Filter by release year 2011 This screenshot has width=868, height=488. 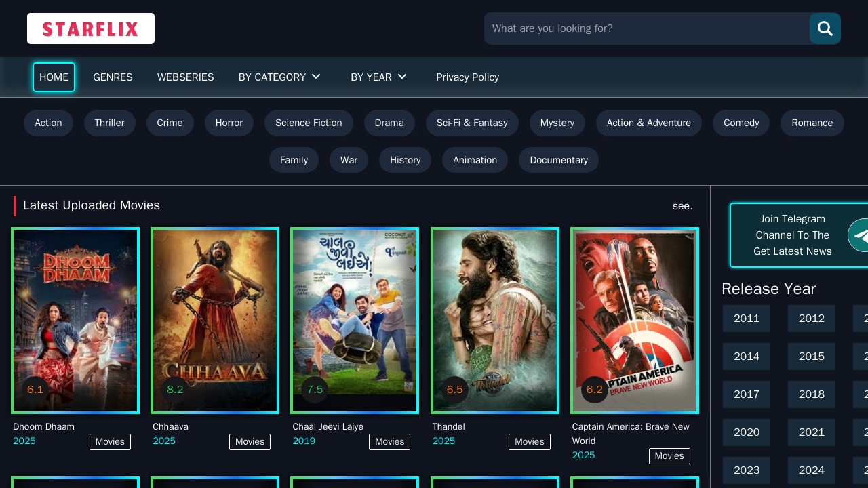pyautogui.click(x=747, y=319)
